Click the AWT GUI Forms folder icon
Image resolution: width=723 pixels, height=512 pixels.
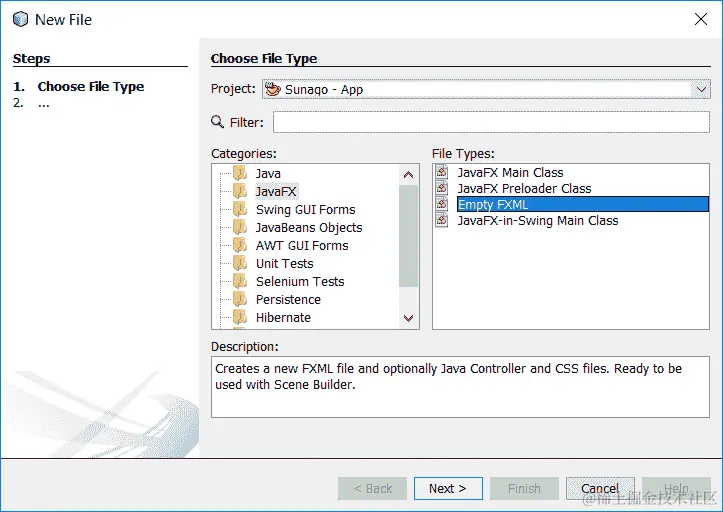(x=240, y=245)
